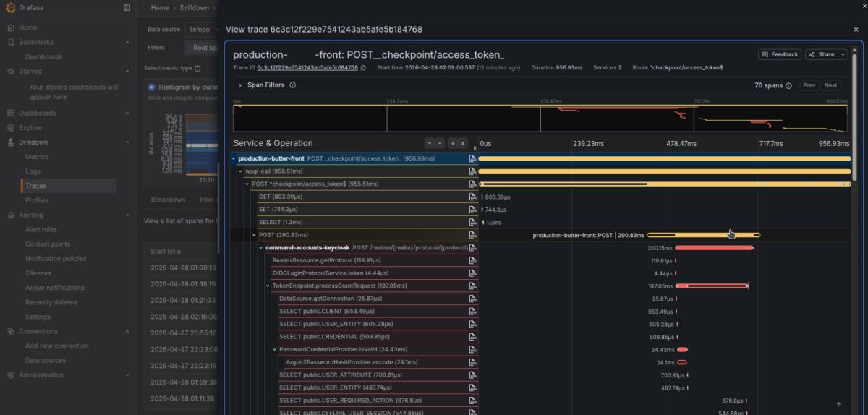Click the Span Filters info icon

pyautogui.click(x=293, y=85)
